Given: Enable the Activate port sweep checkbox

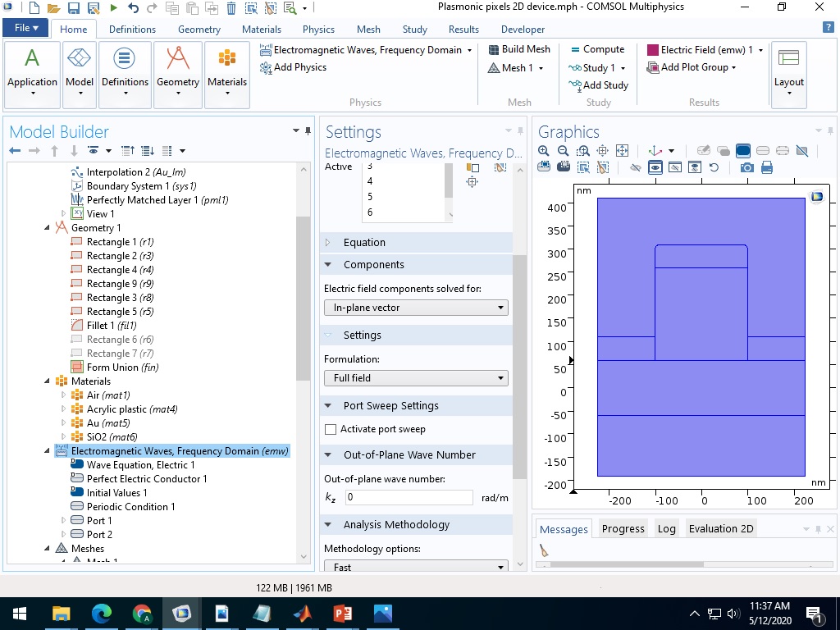Looking at the screenshot, I should tap(331, 429).
